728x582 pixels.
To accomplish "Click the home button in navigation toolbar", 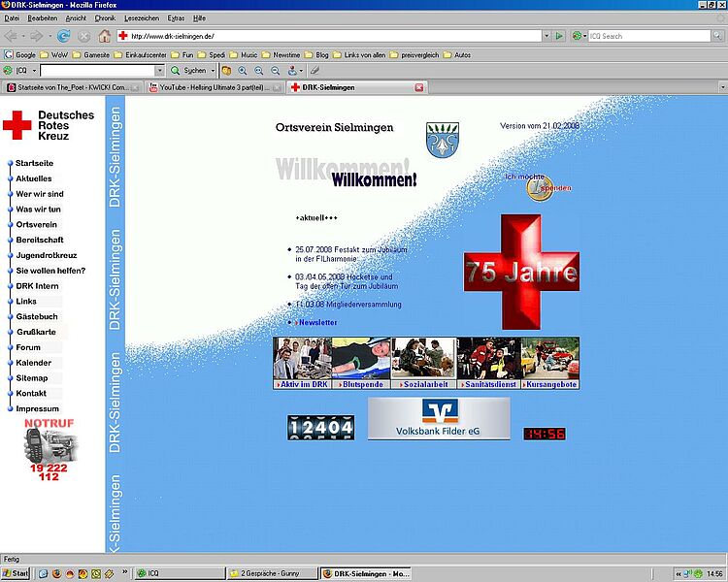I will tap(104, 36).
